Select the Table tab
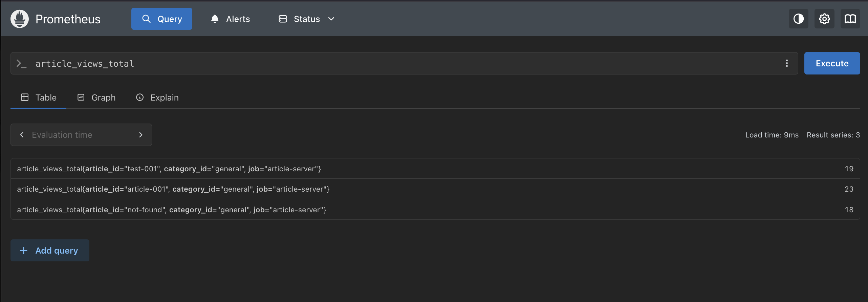This screenshot has height=302, width=868. 39,98
